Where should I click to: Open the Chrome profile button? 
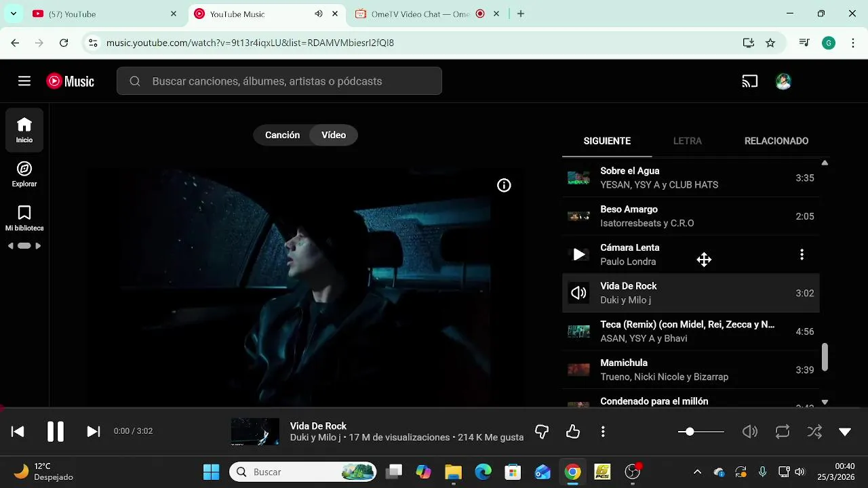[x=829, y=43]
